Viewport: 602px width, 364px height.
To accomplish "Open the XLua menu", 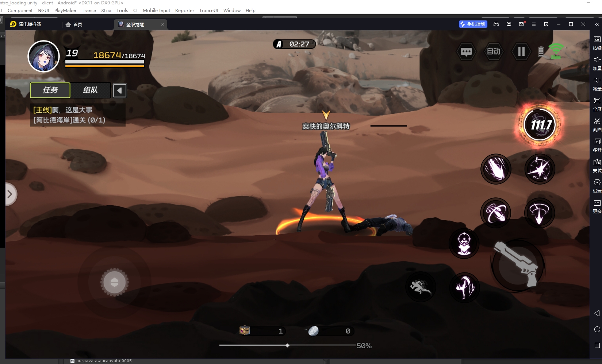I will (x=106, y=10).
